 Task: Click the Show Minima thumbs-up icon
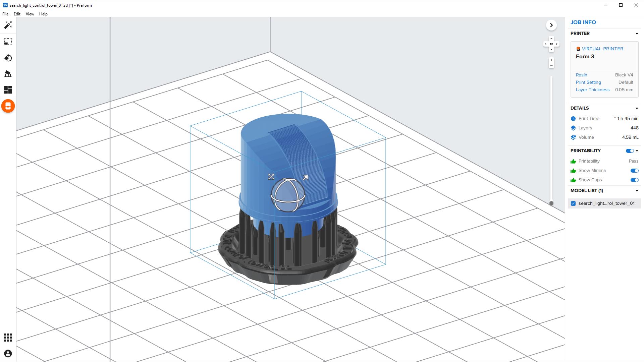coord(573,171)
